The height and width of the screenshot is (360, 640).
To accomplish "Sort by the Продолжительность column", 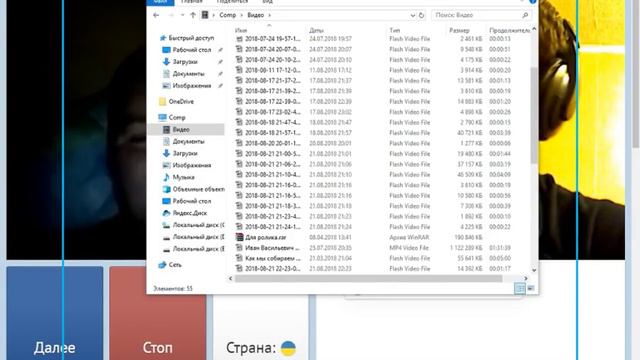I will coord(509,30).
